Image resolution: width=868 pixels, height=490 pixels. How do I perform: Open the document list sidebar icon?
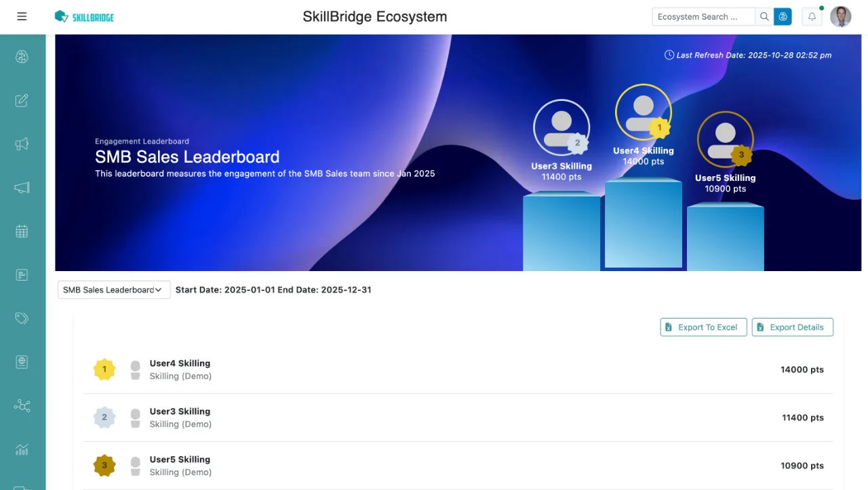click(22, 274)
